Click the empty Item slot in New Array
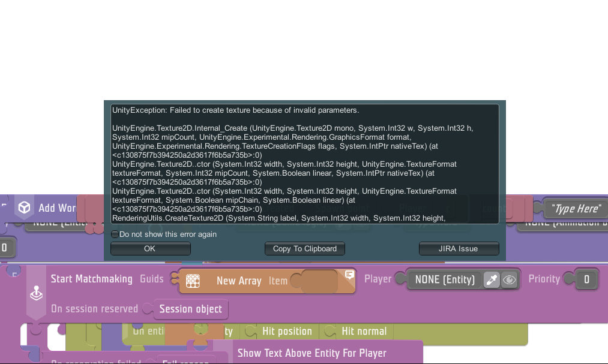The height and width of the screenshot is (364, 608). coord(319,281)
